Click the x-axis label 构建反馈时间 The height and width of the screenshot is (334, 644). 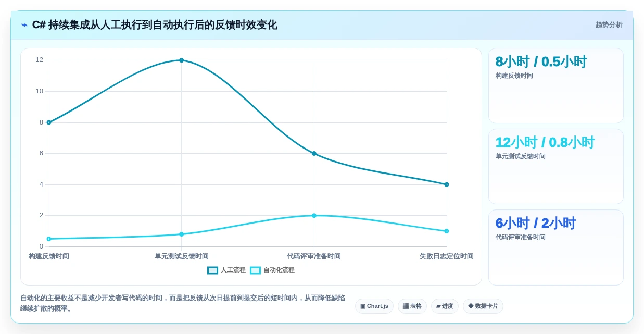(x=49, y=256)
